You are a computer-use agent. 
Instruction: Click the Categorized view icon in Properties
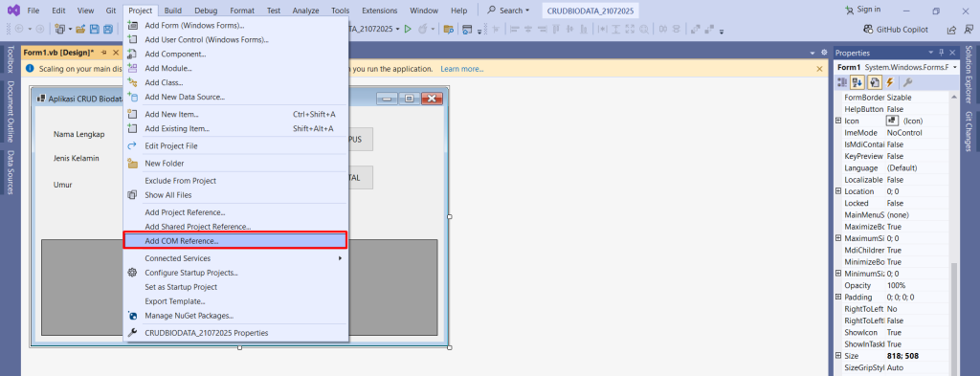pos(842,82)
